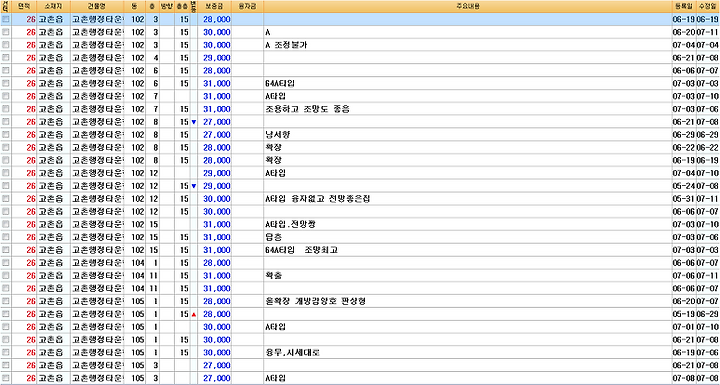This screenshot has width=720, height=385.
Task: Click the registration date 05-24
Action: click(x=684, y=186)
